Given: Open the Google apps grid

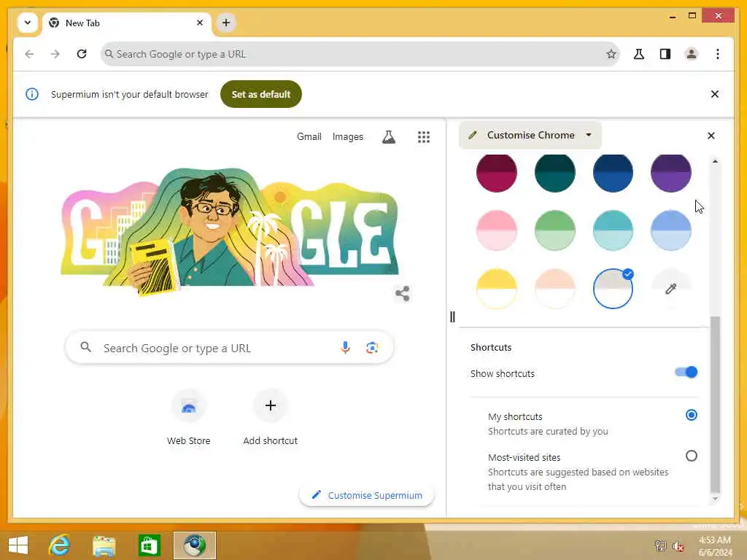Looking at the screenshot, I should (x=424, y=137).
